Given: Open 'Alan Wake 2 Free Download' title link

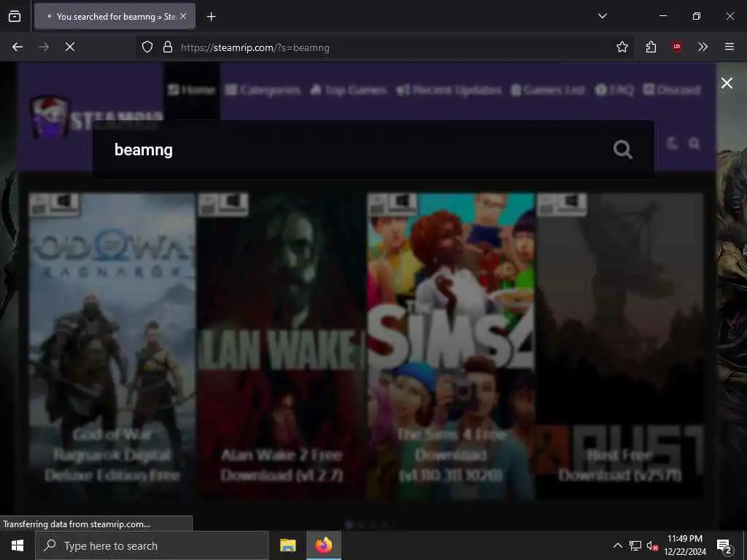Looking at the screenshot, I should 282,465.
